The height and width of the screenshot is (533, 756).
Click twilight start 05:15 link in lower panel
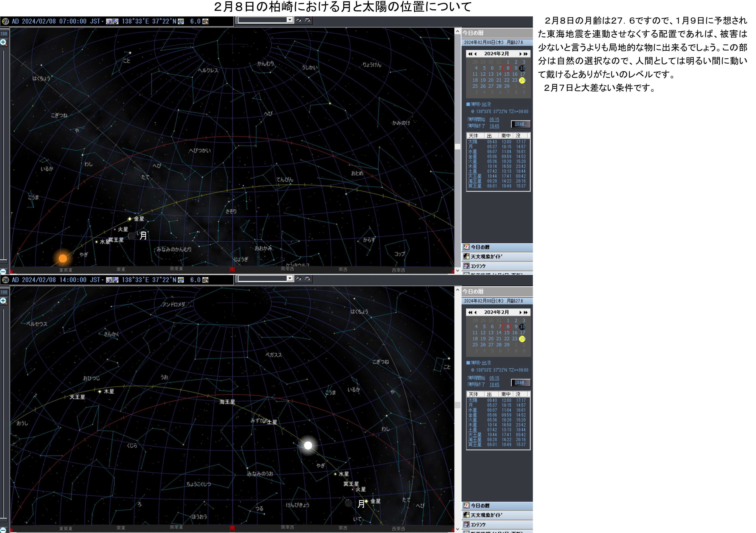pyautogui.click(x=494, y=378)
